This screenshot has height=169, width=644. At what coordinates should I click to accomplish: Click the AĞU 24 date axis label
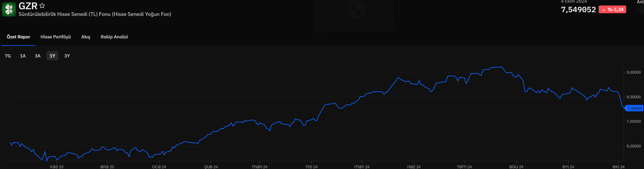516,167
